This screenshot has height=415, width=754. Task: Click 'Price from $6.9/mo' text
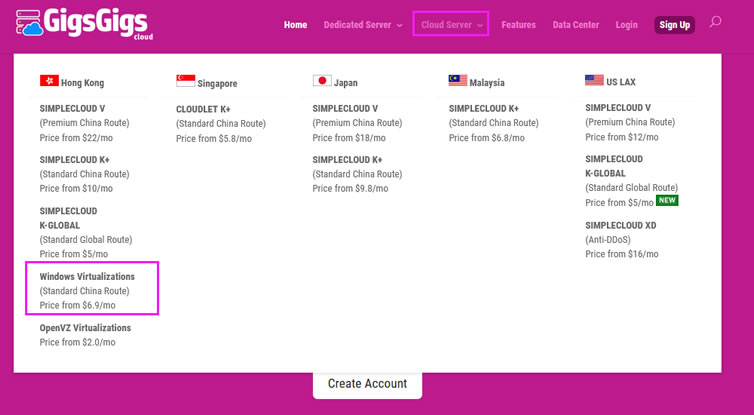77,305
